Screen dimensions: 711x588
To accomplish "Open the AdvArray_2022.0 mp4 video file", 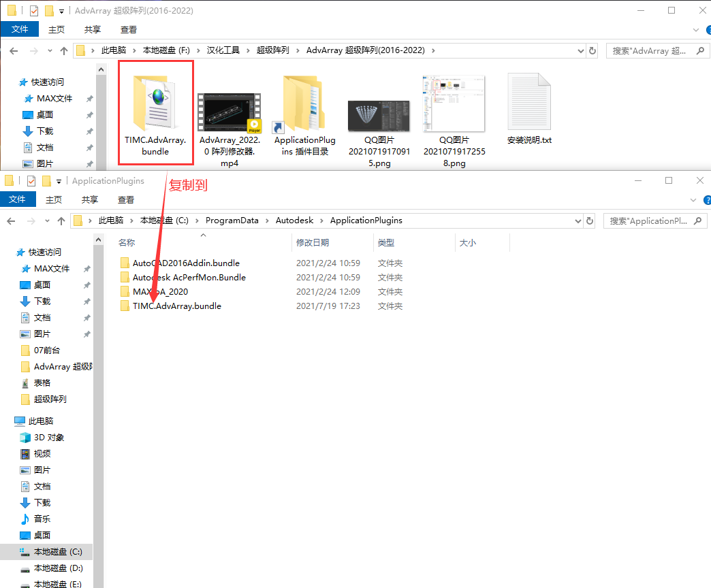I will click(230, 113).
